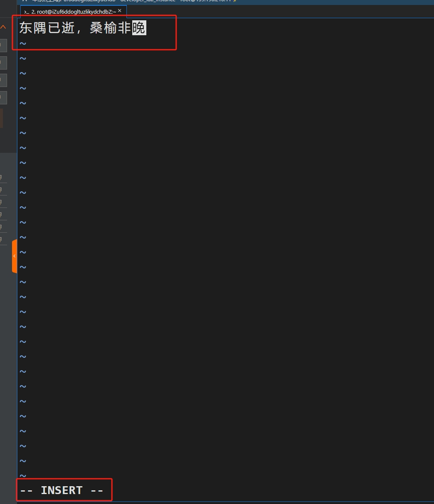Click the '-- INSERT --' mode indicator
The width and height of the screenshot is (434, 504).
(x=62, y=490)
